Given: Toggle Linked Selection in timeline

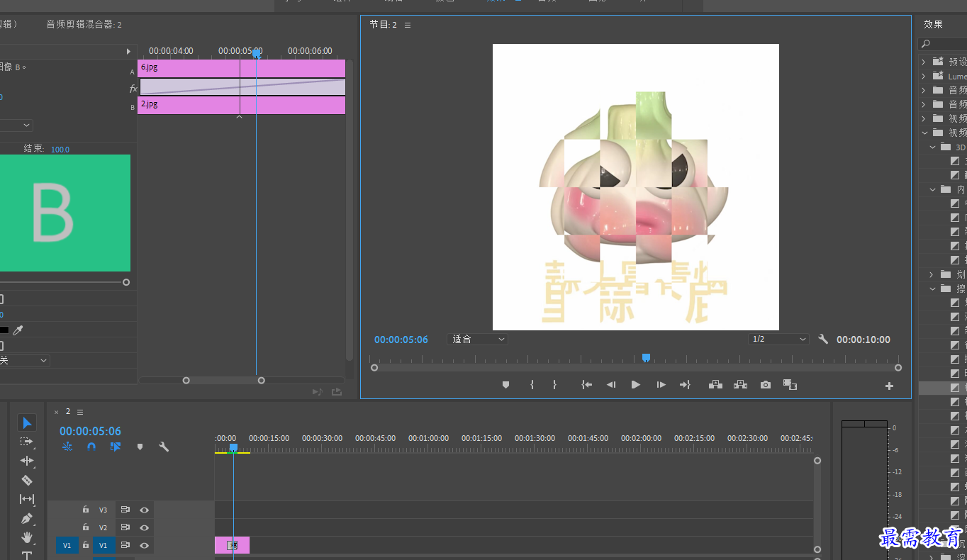Looking at the screenshot, I should (116, 447).
